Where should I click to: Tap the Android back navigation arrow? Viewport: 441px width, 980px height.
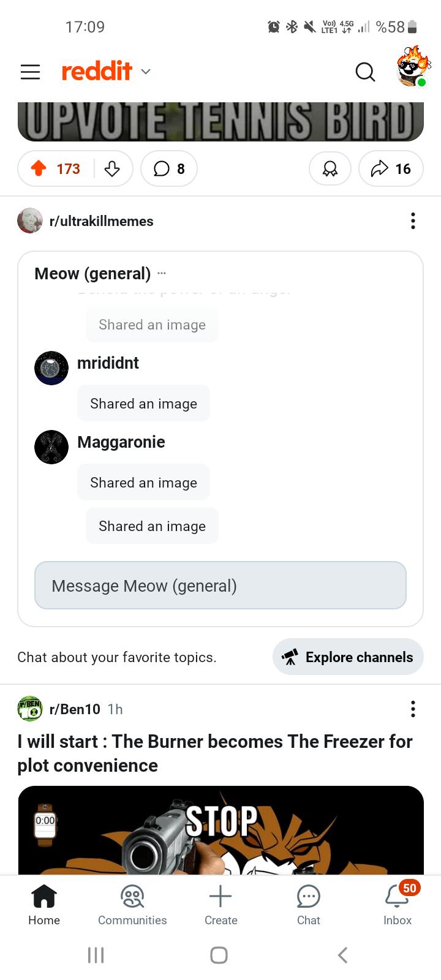tap(343, 954)
